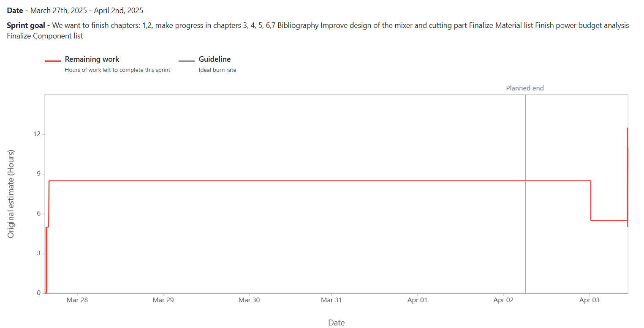
Task: Select the Apr 03 date axis label
Action: point(590,301)
